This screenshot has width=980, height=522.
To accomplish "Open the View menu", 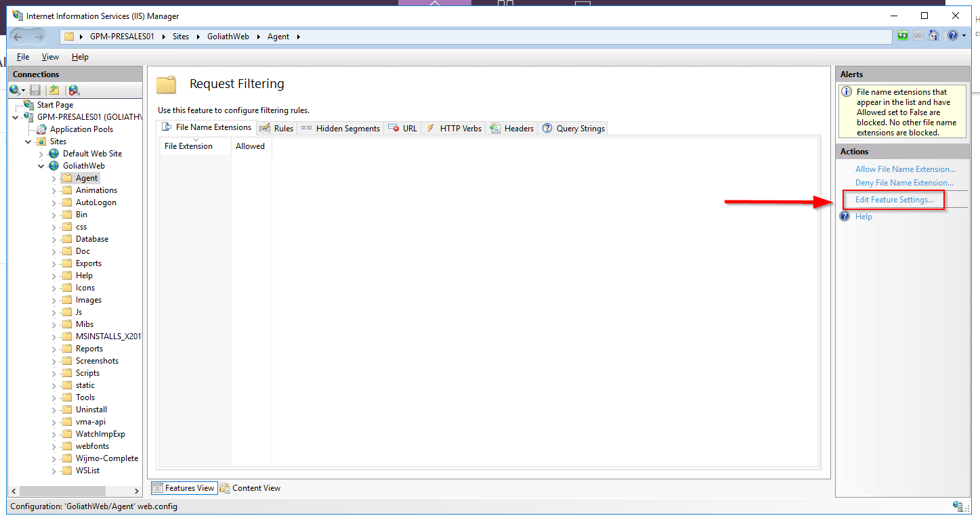I will point(49,57).
